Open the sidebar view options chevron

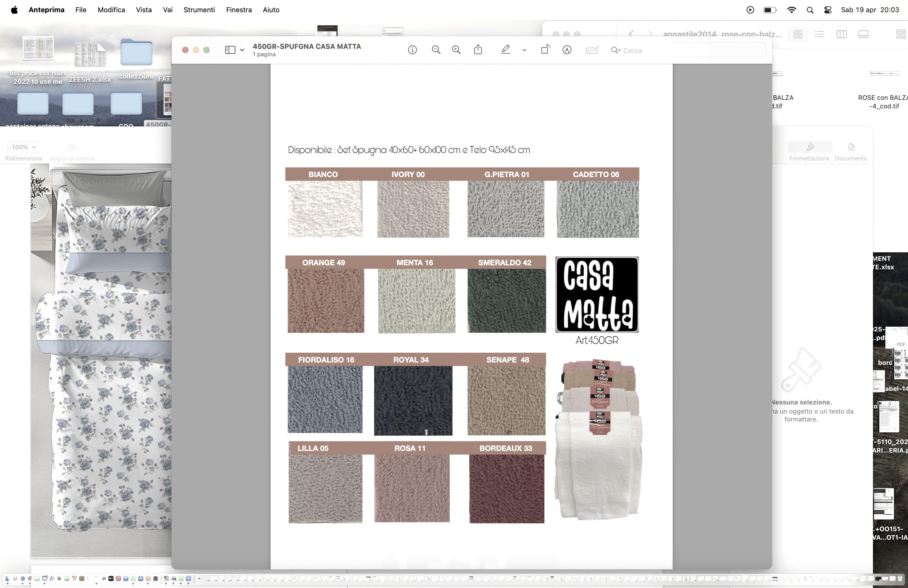coord(242,50)
